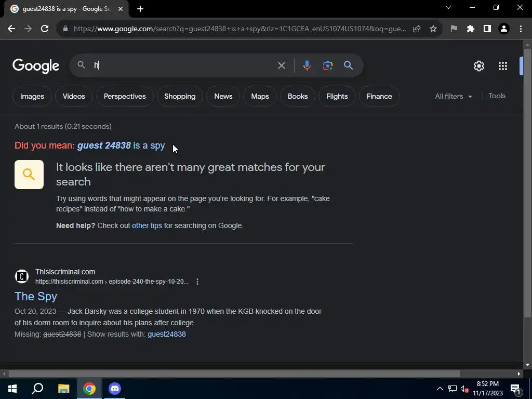532x399 pixels.
Task: Click the vertical page scrollbar
Action: pos(527,183)
